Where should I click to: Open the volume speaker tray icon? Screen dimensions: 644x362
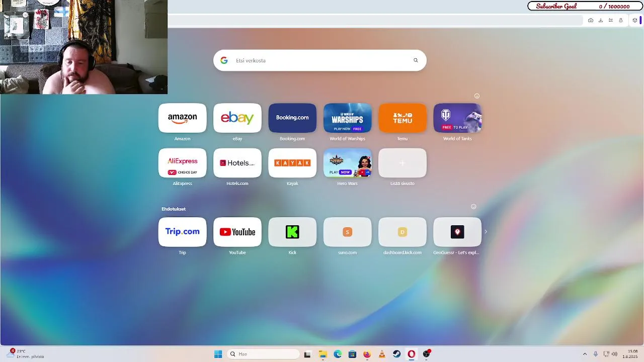point(614,354)
